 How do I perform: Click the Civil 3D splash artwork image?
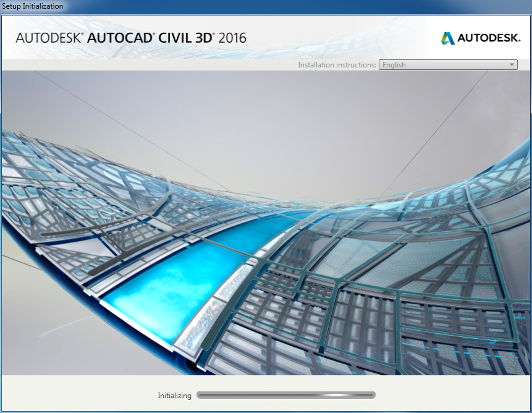pos(266,223)
